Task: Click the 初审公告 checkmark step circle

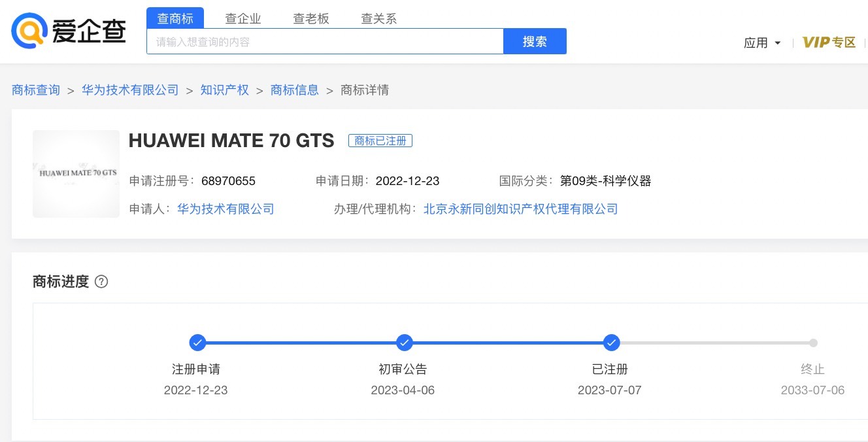Action: click(x=405, y=343)
